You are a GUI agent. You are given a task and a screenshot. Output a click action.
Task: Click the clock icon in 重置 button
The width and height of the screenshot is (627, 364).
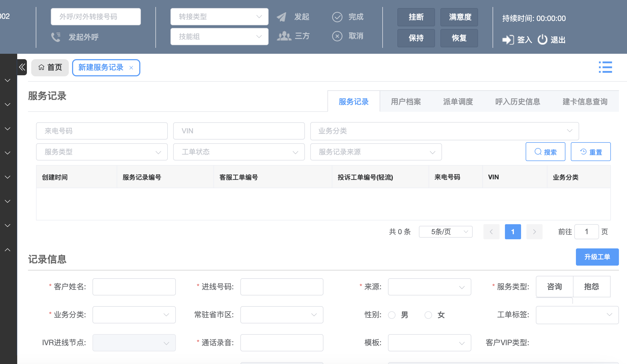tap(583, 152)
